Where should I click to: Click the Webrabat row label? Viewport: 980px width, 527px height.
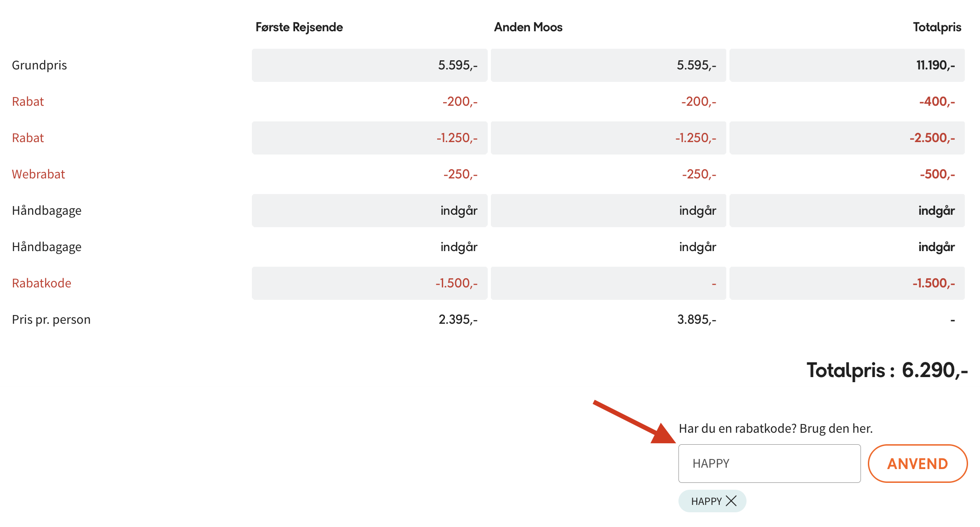[x=39, y=174]
